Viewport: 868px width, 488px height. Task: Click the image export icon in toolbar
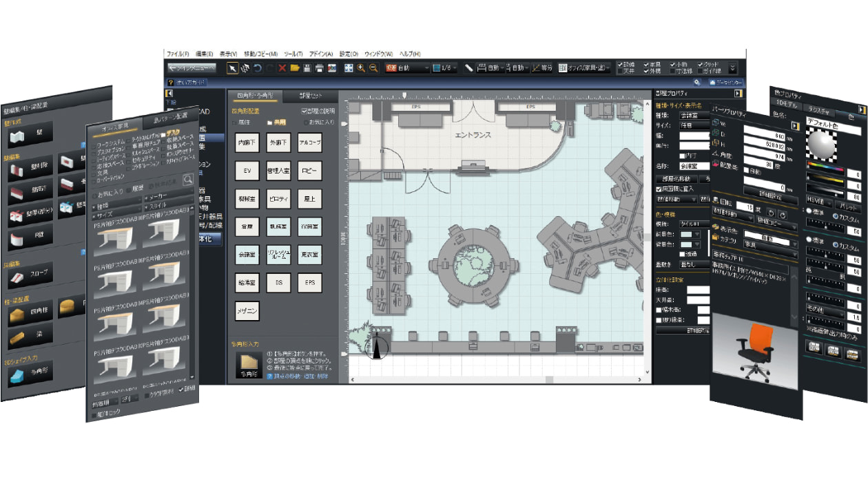(332, 68)
